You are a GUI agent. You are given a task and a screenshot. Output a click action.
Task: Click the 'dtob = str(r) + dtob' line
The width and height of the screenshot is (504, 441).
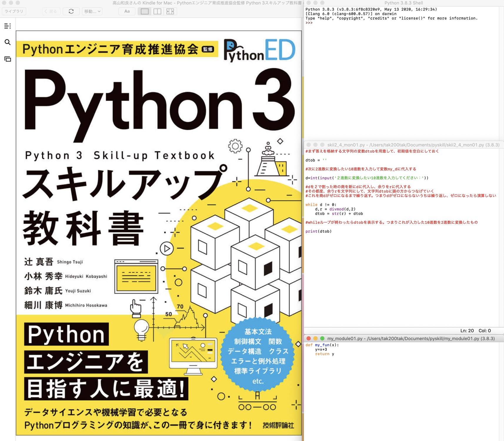[x=339, y=214]
